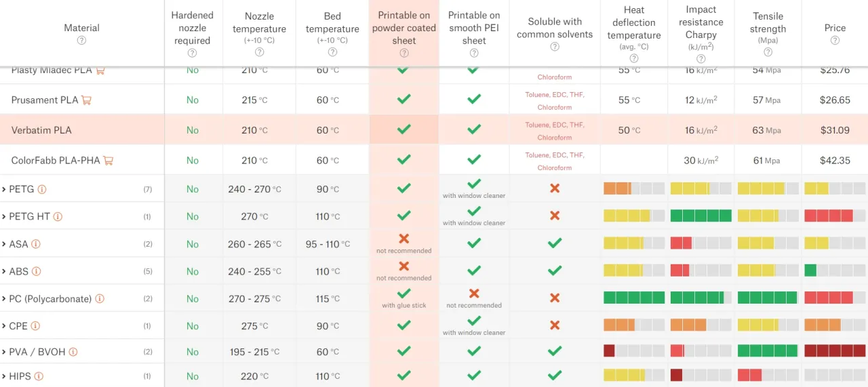Click help icon under Hardened nozzle required
This screenshot has width=868, height=387.
click(x=192, y=53)
